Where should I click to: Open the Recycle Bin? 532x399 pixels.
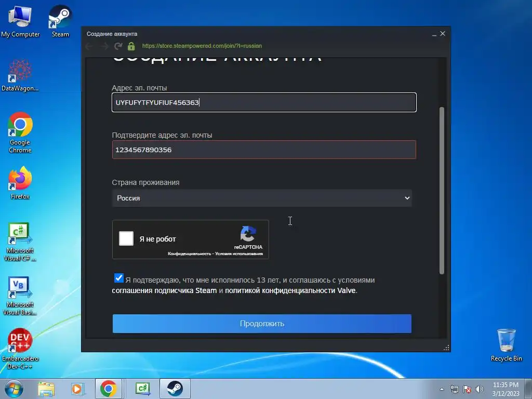506,345
